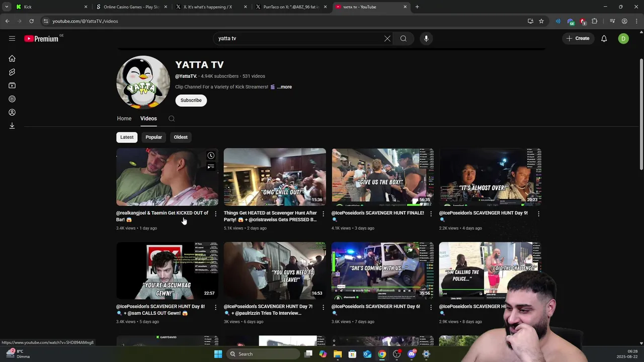Reload the page

(x=31, y=21)
